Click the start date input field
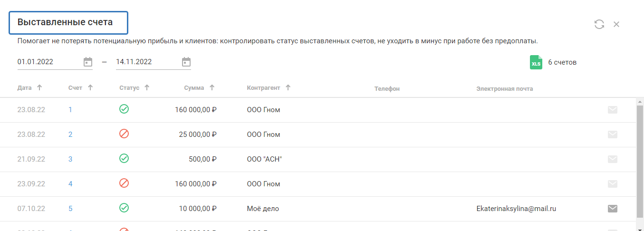This screenshot has width=644, height=231. point(48,62)
